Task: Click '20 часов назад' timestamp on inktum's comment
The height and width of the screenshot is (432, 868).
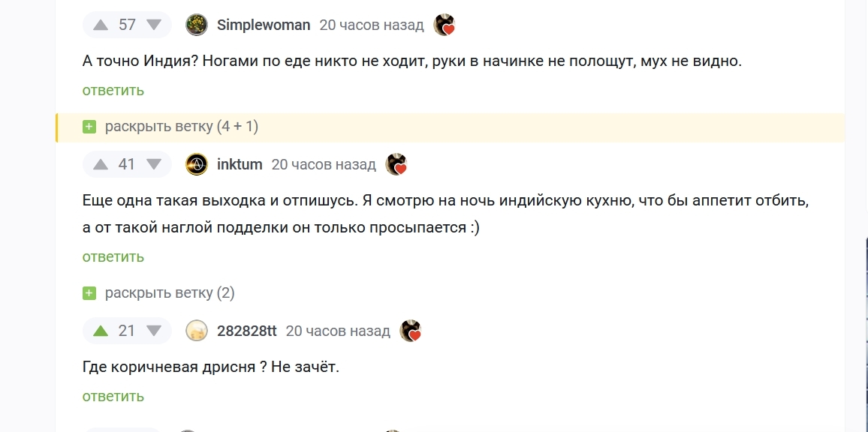Action: point(324,164)
